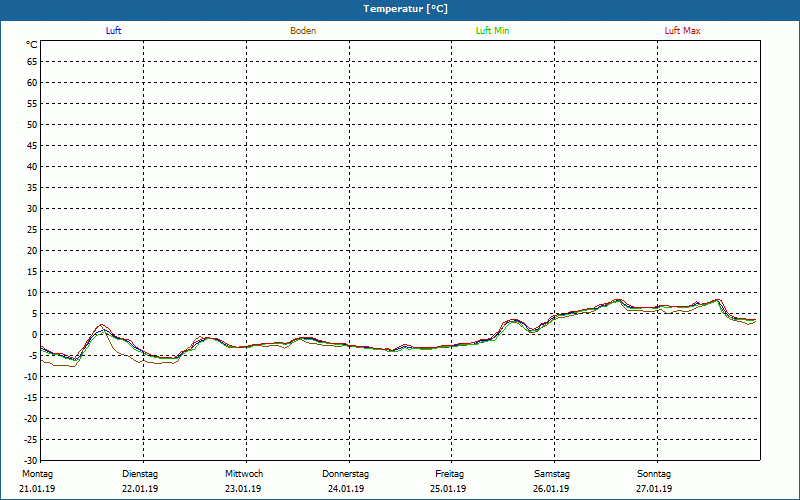Click the 20 value on y-axis
Viewport: 800px width, 500px height.
[32, 251]
